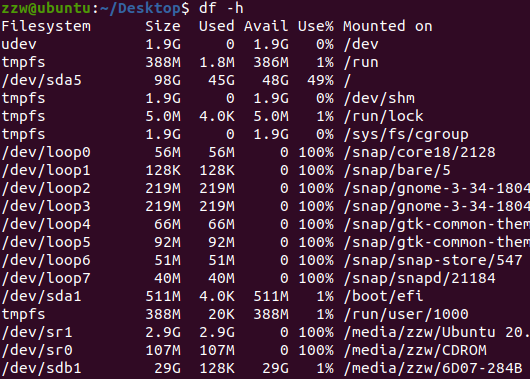
Task: Click the '/snap/bare/5' mount point
Action: [397, 170]
